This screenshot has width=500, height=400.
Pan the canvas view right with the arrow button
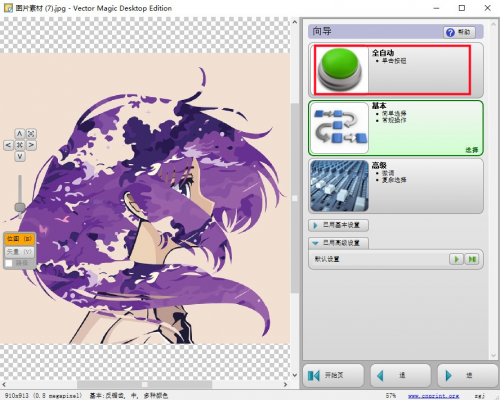coord(31,145)
